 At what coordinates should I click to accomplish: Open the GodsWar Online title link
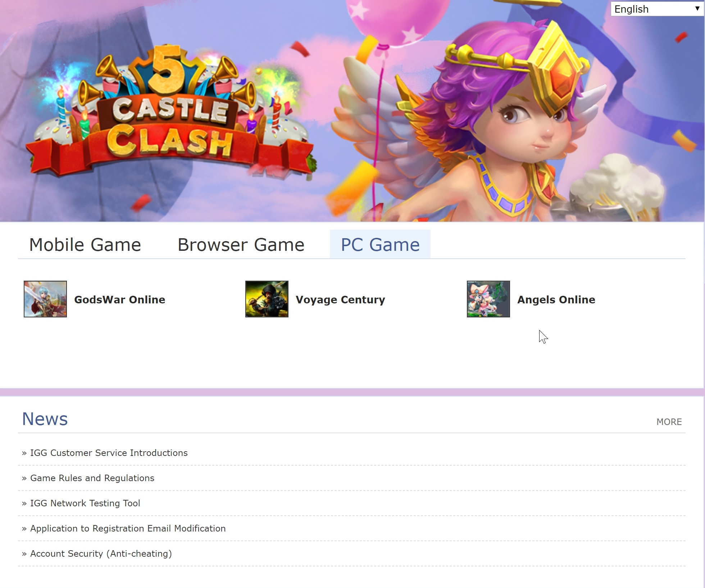120,299
